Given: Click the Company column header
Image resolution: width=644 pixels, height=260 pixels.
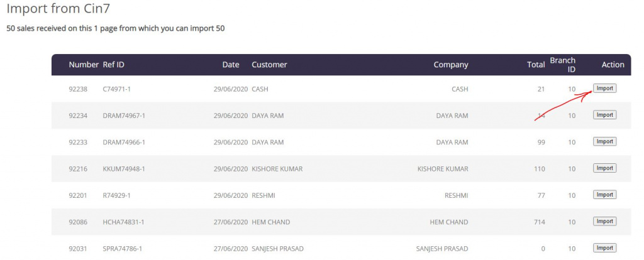Looking at the screenshot, I should pos(450,65).
